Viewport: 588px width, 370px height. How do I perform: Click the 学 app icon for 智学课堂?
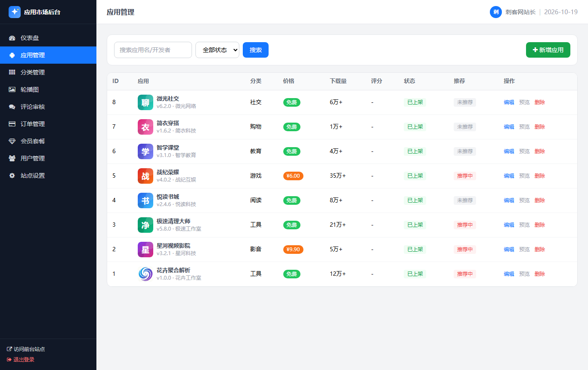click(x=145, y=151)
